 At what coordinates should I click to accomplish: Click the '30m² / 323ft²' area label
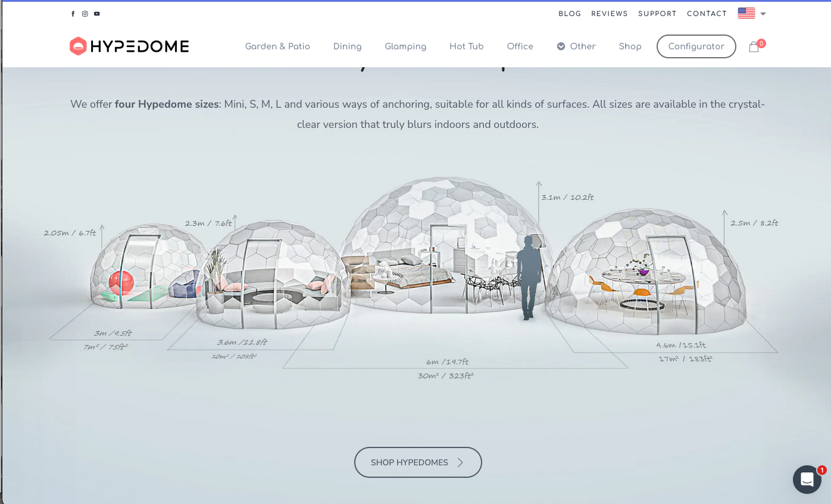point(446,376)
